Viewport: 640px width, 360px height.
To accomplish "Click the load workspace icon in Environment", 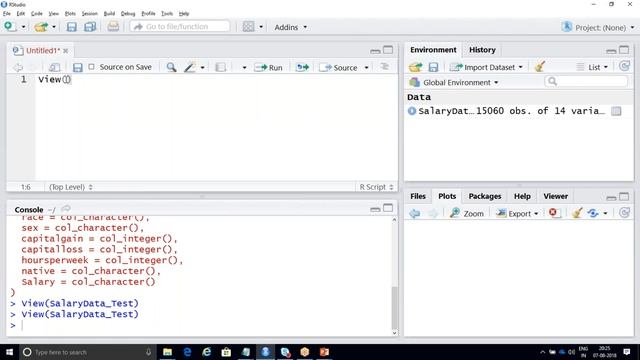I will pos(416,67).
